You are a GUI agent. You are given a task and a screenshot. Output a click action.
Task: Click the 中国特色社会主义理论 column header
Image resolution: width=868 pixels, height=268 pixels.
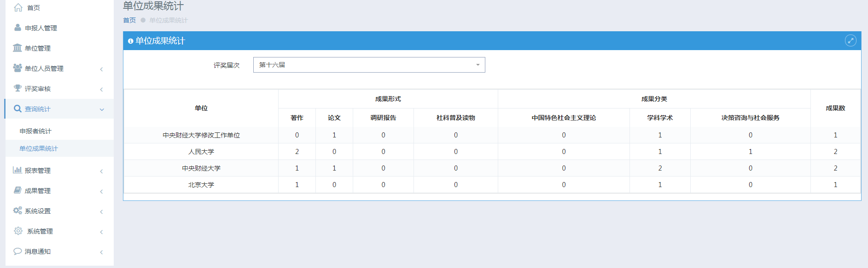(x=564, y=118)
